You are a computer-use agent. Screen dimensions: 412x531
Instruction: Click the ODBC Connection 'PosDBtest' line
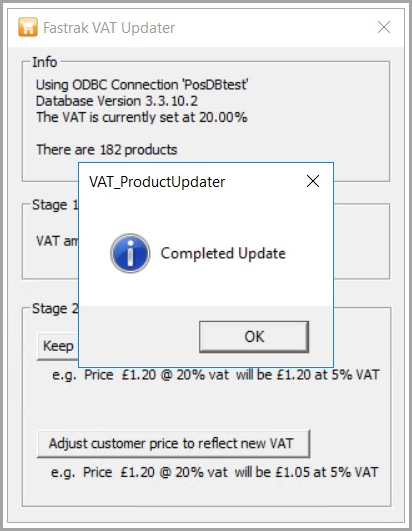click(x=142, y=85)
